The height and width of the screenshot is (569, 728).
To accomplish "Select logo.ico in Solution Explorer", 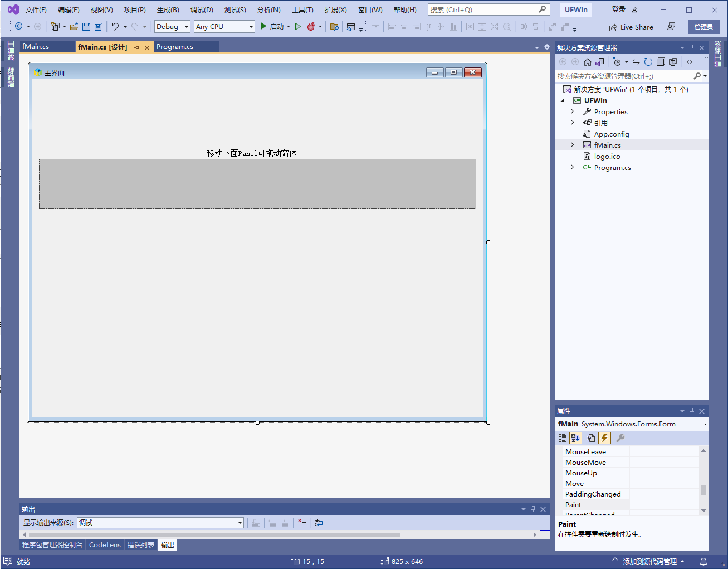I will (x=607, y=156).
